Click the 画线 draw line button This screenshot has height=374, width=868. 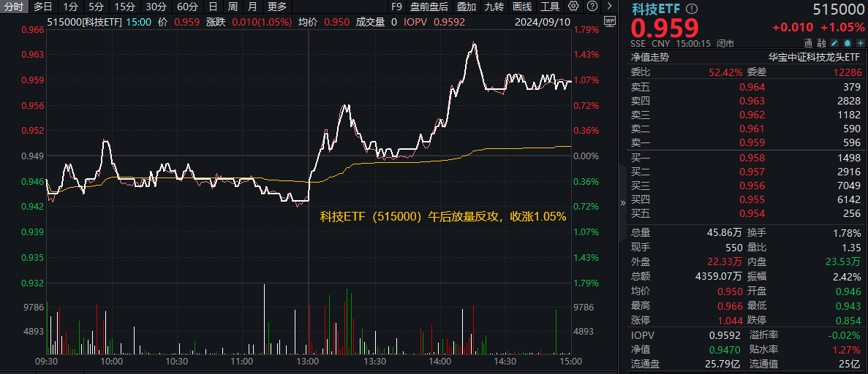pos(522,7)
